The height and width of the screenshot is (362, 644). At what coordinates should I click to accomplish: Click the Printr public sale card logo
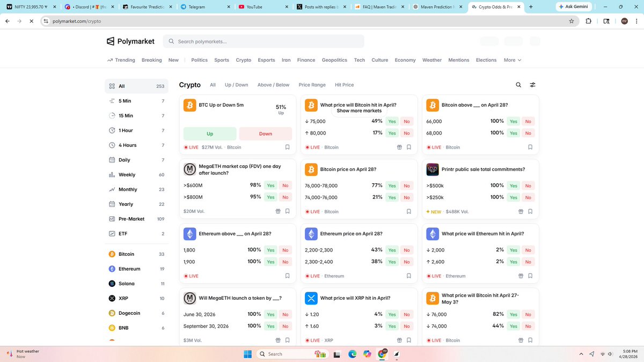433,169
